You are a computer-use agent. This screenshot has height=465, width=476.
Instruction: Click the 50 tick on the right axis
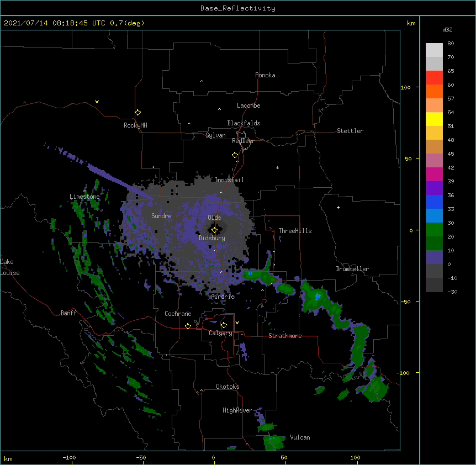pyautogui.click(x=408, y=158)
